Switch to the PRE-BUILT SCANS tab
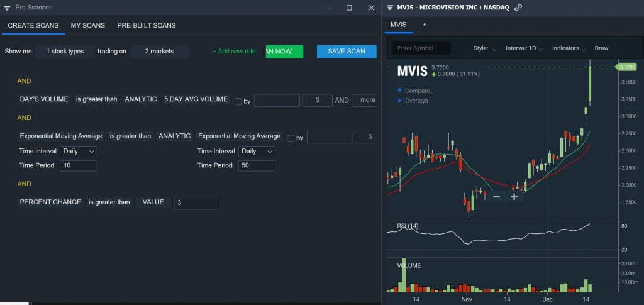The width and height of the screenshot is (644, 305). click(x=147, y=25)
